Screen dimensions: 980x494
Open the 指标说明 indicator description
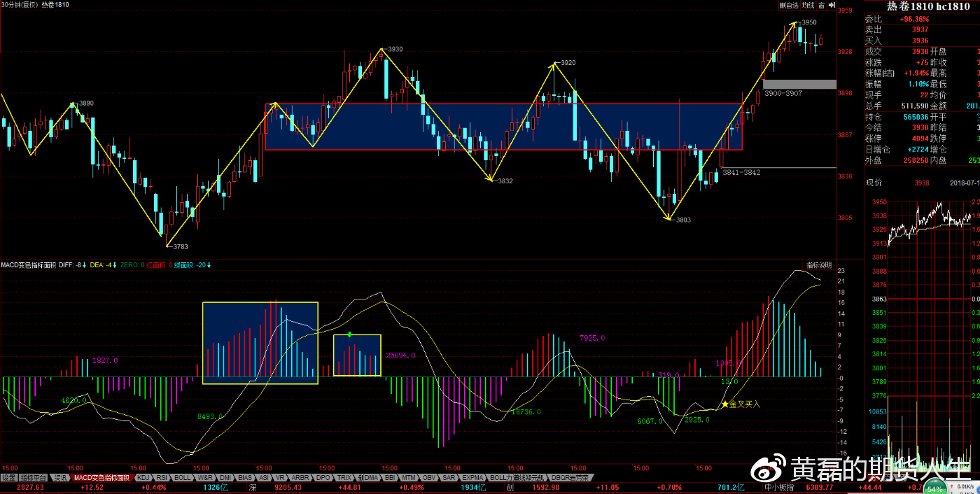point(818,265)
